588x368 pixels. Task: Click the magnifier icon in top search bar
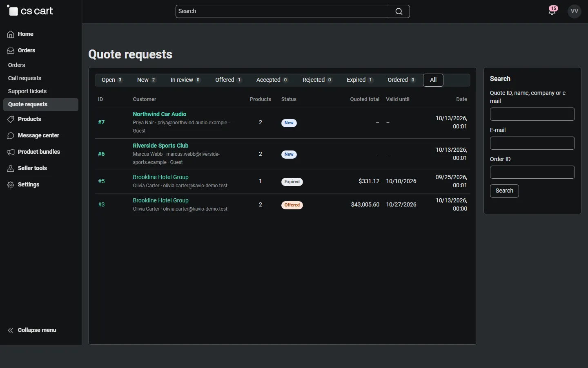[x=399, y=11]
